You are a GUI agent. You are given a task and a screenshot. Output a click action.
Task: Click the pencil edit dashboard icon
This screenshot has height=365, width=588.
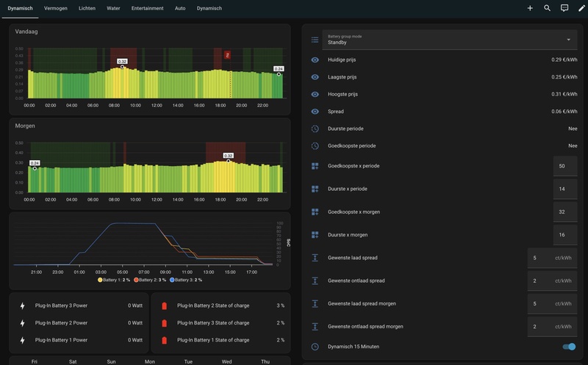click(x=581, y=8)
